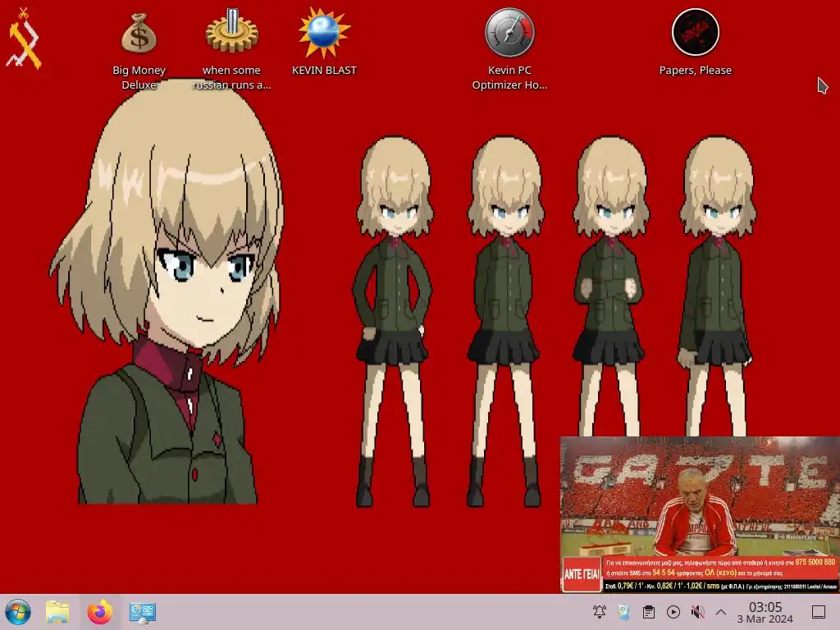Viewport: 840px width, 630px height.
Task: Click the muted volume tray icon
Action: pos(697,611)
